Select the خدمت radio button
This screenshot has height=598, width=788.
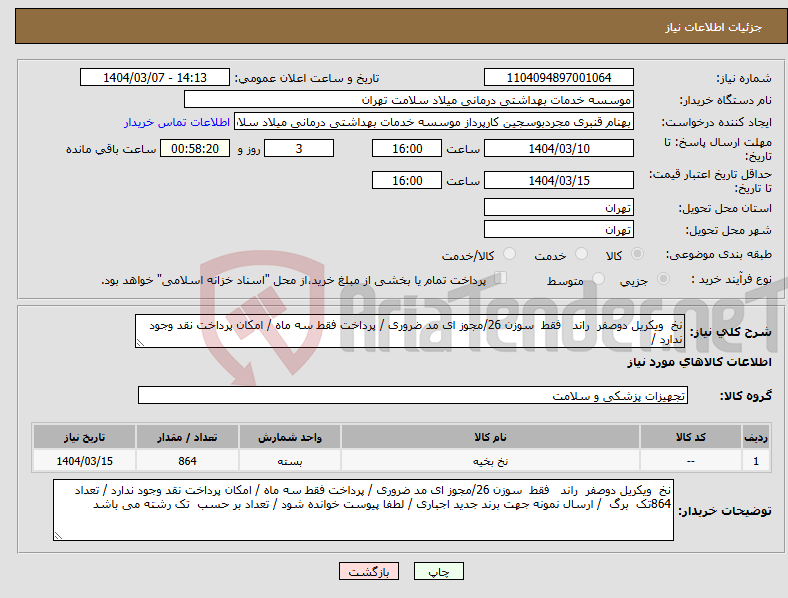click(x=581, y=254)
